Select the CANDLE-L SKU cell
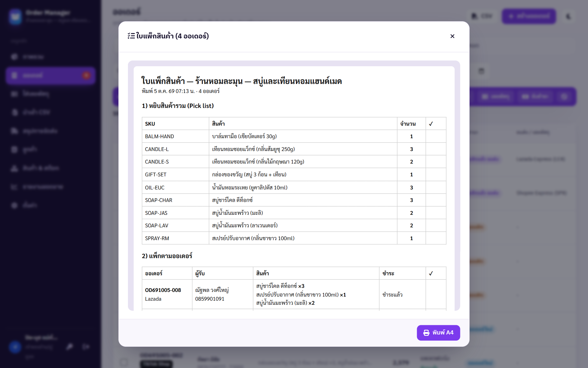 pyautogui.click(x=175, y=149)
